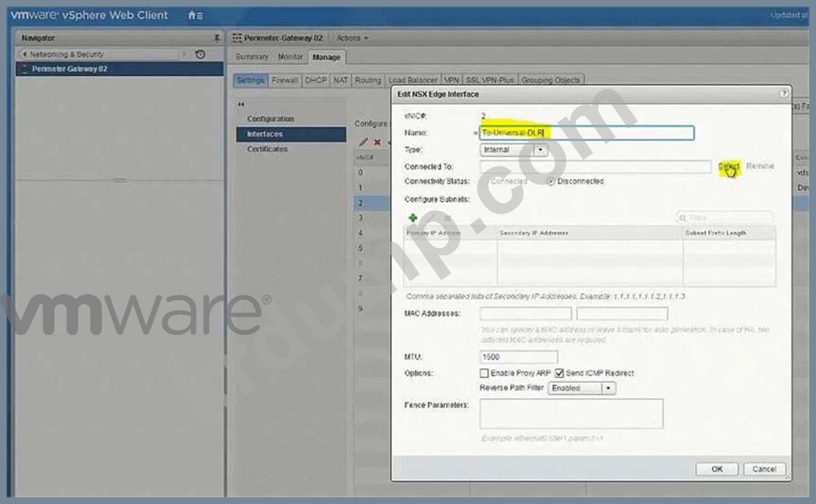Open the Actions dropdown menu
816x504 pixels.
(x=352, y=38)
